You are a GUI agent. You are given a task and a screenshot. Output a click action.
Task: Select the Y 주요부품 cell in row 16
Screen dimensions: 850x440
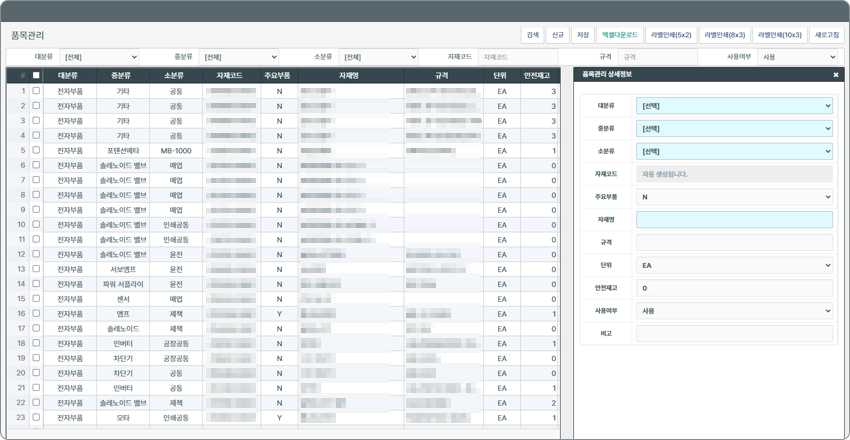(x=279, y=313)
